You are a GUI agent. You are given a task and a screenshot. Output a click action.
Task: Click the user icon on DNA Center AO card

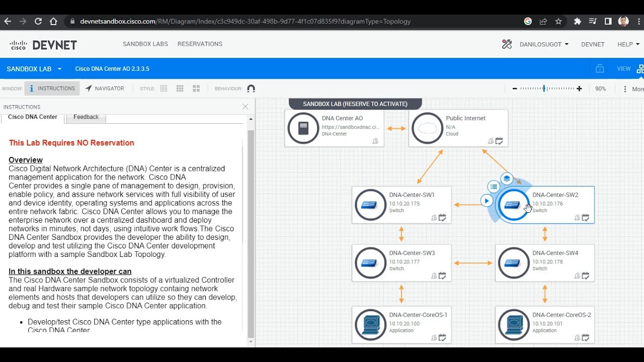[x=375, y=141]
